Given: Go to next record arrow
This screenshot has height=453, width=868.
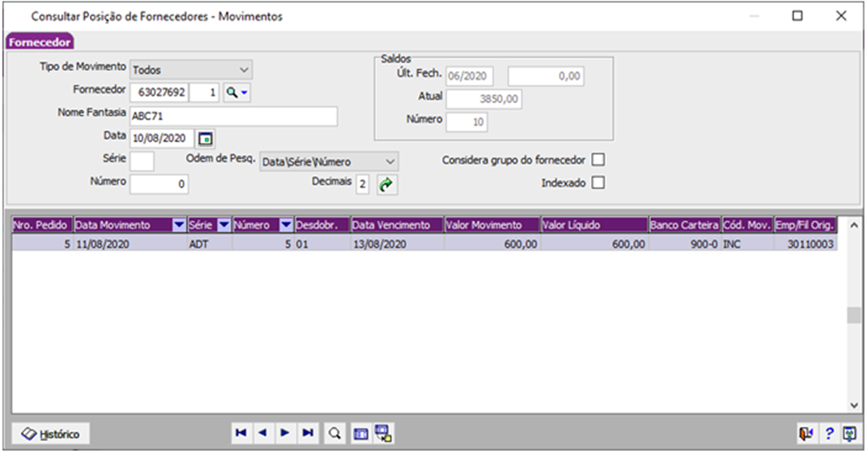Looking at the screenshot, I should [285, 433].
